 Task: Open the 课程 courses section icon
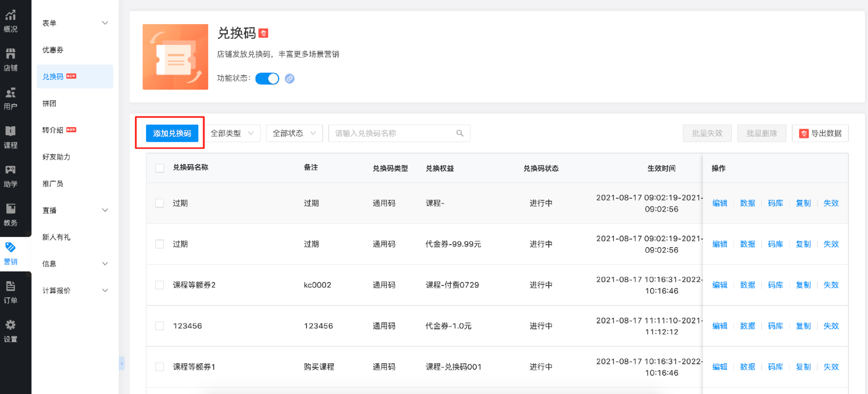point(10,131)
